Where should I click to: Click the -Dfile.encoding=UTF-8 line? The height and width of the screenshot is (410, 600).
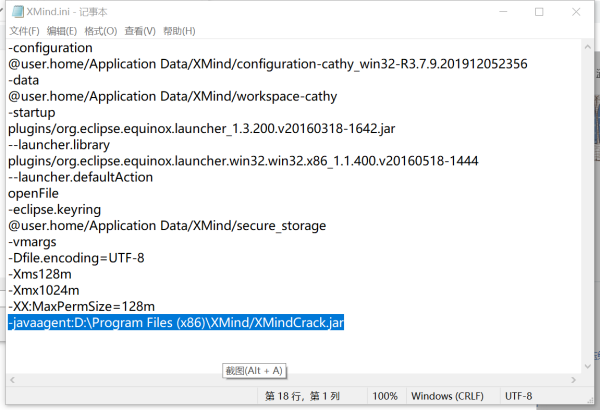tap(76, 258)
